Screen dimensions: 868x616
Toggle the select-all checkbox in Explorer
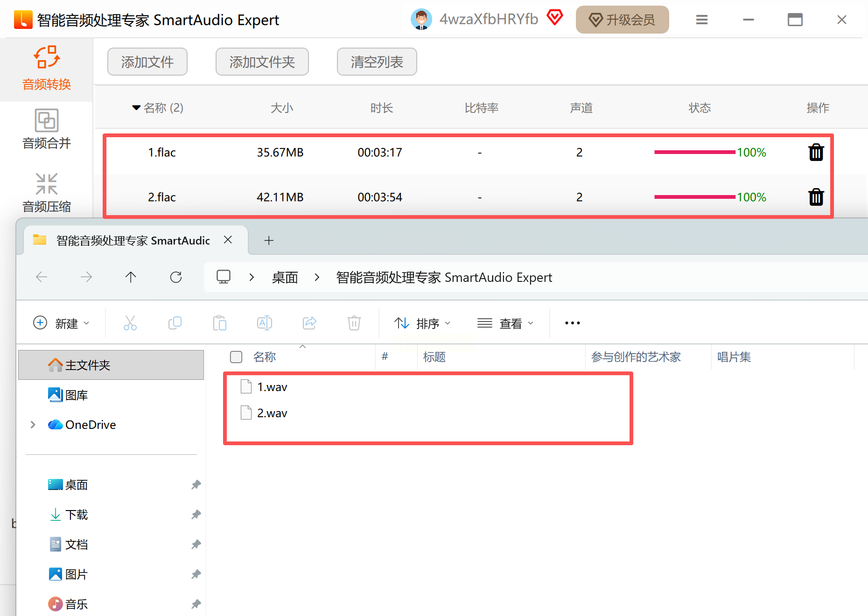click(236, 357)
